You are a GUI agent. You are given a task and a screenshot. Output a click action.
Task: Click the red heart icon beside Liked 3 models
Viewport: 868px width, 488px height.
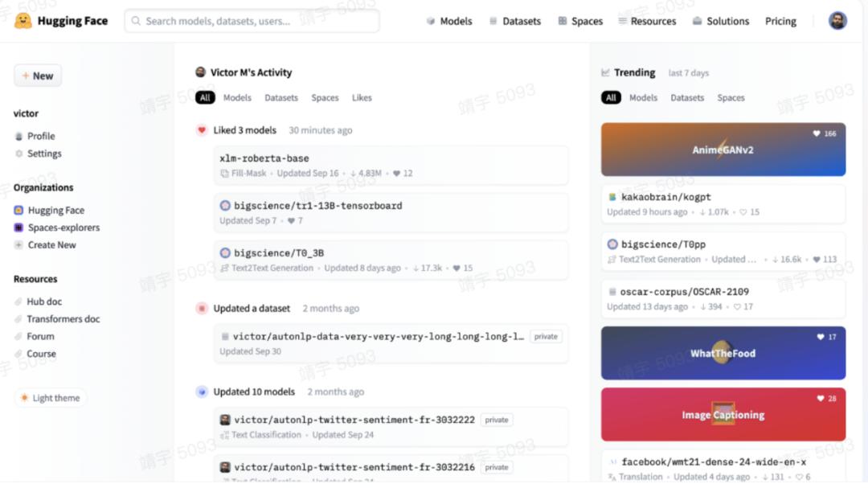(202, 130)
